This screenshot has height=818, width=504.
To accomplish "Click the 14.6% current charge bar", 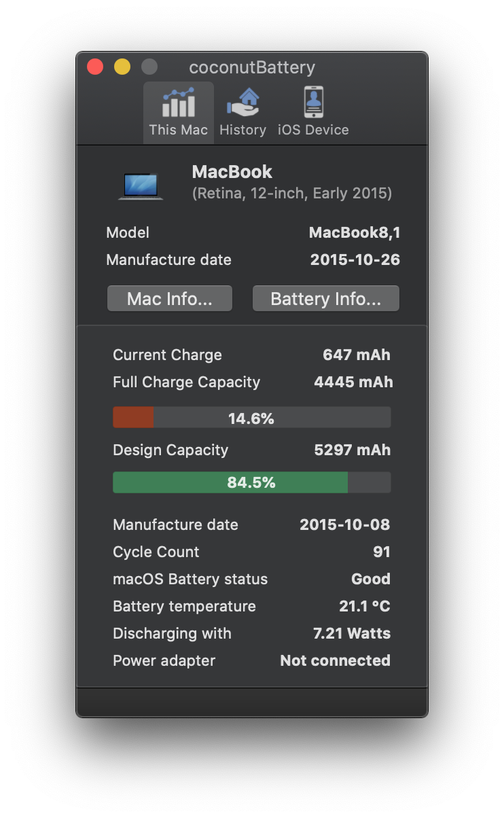I will (251, 418).
